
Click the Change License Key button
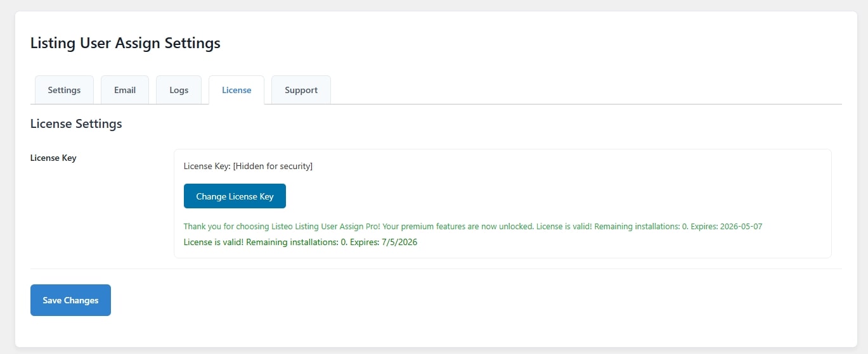point(235,196)
